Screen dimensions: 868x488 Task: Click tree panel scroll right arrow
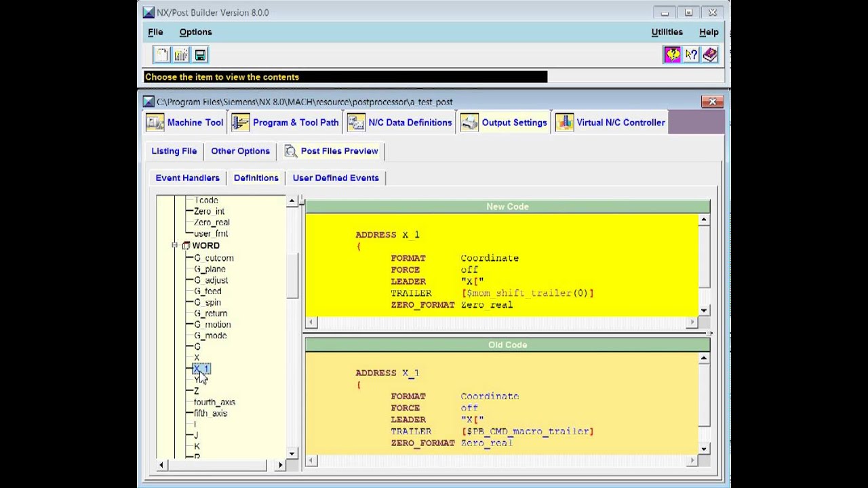pos(280,465)
